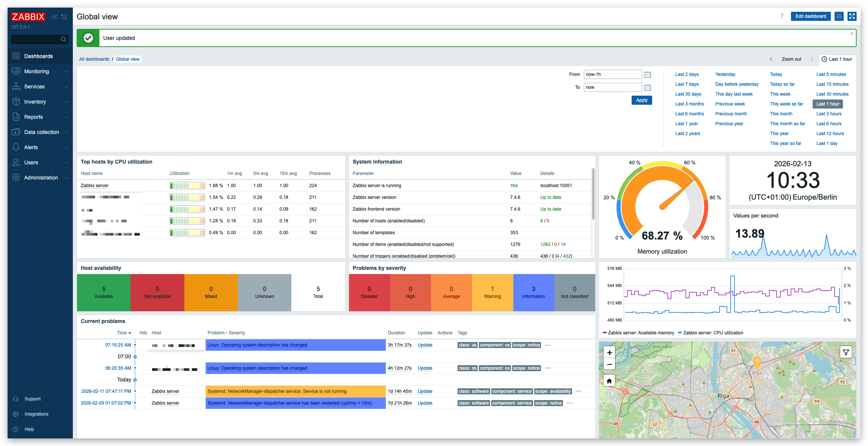Screen dimensions: 868x446
Task: Select This week so far
Action: pos(786,104)
